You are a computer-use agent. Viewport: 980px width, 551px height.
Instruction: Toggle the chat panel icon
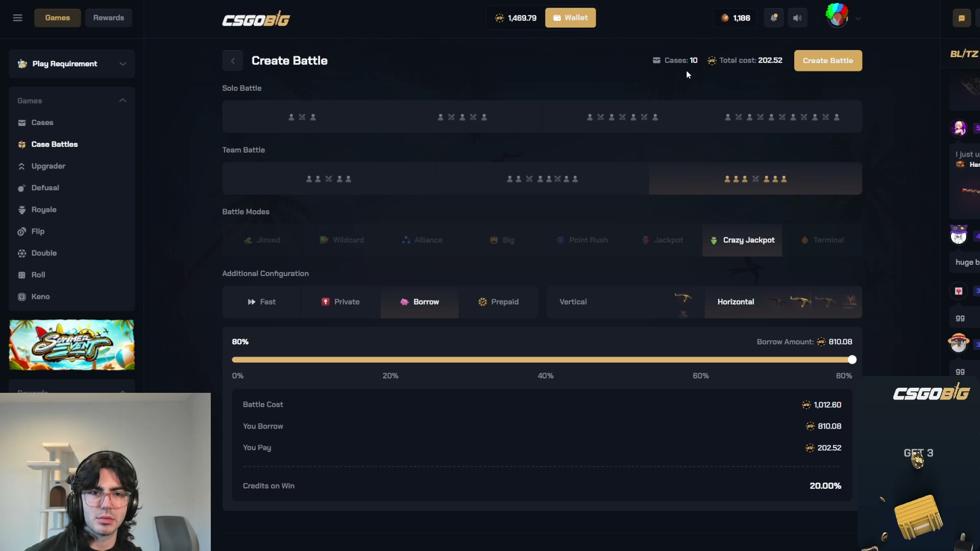(962, 18)
